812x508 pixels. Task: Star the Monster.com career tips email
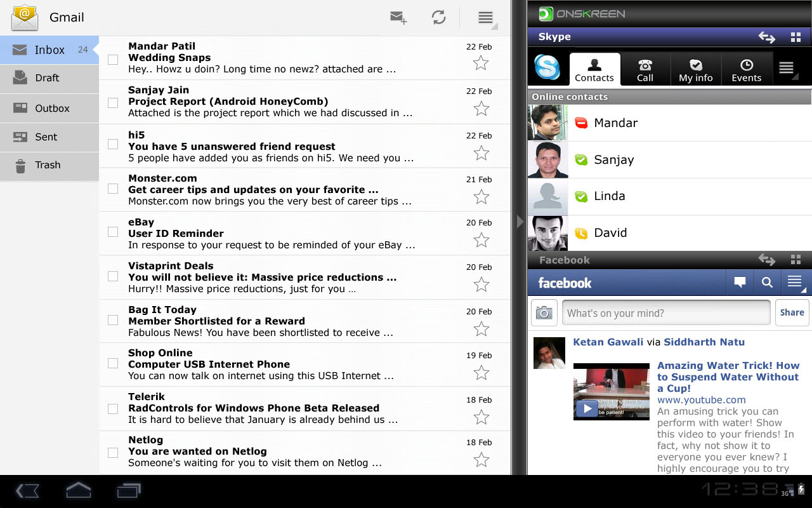(481, 197)
